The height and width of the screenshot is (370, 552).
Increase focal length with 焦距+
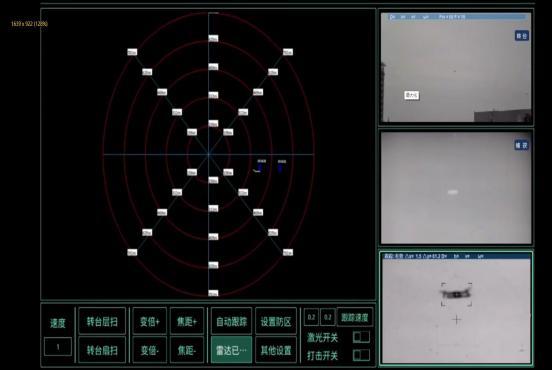pyautogui.click(x=187, y=321)
